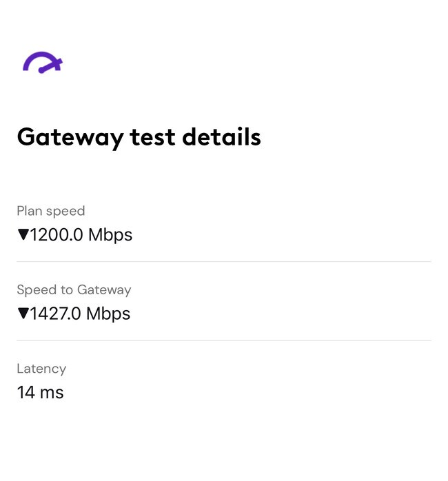Click the "Plan speed" label
This screenshot has width=448, height=481.
[x=50, y=211]
